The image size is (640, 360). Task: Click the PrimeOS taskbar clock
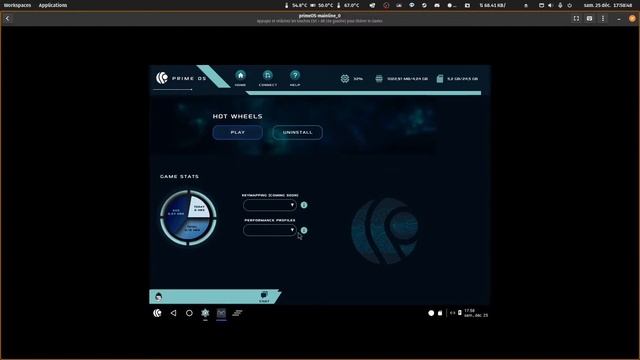pos(476,313)
